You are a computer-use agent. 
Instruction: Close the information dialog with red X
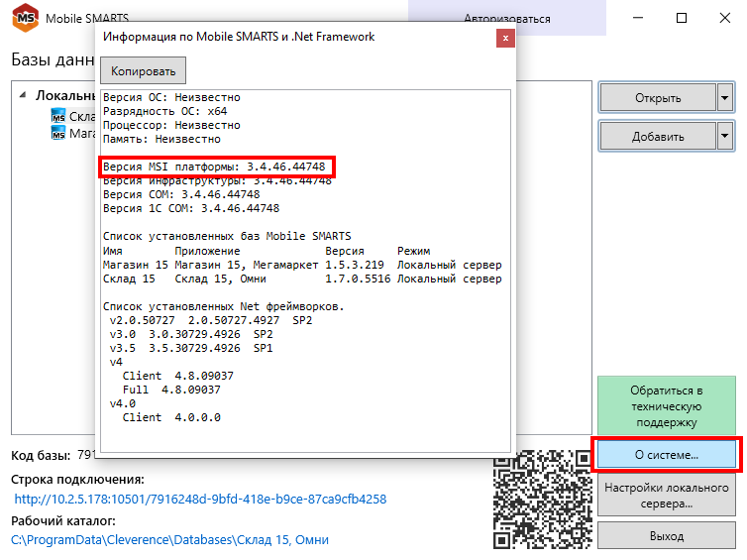click(505, 38)
